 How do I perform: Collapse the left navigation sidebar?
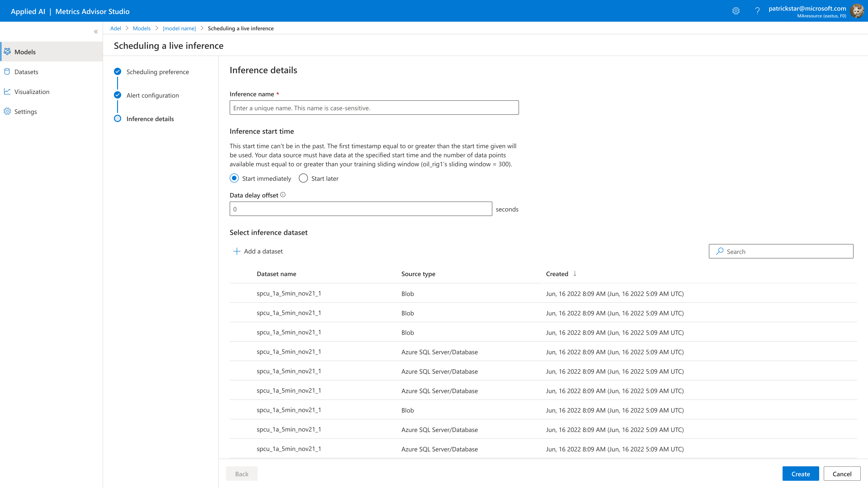point(96,32)
